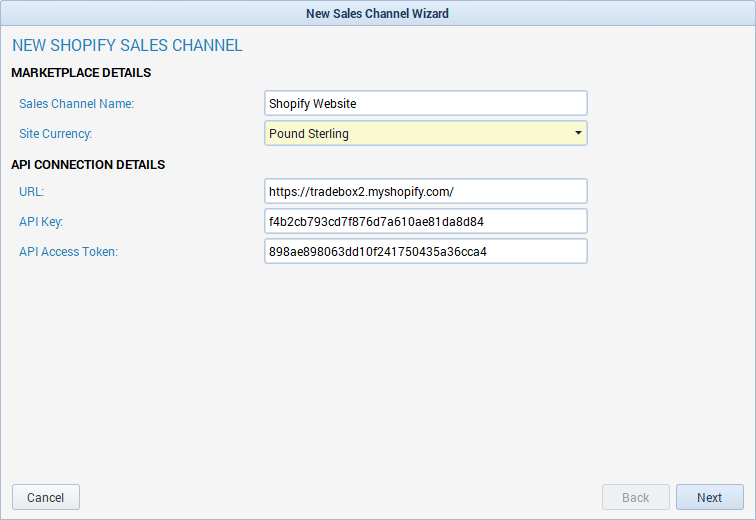The width and height of the screenshot is (756, 520).
Task: Open the Site Currency dropdown
Action: pyautogui.click(x=426, y=133)
